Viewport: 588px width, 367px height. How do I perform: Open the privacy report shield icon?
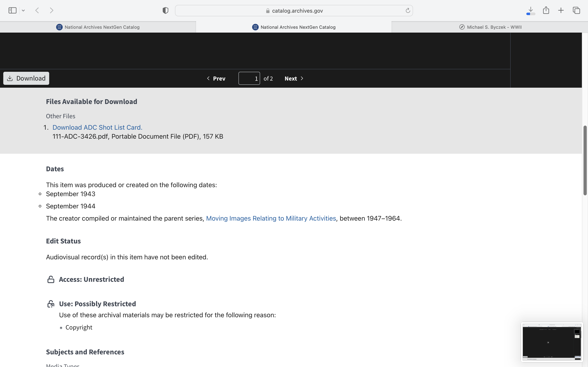click(165, 10)
